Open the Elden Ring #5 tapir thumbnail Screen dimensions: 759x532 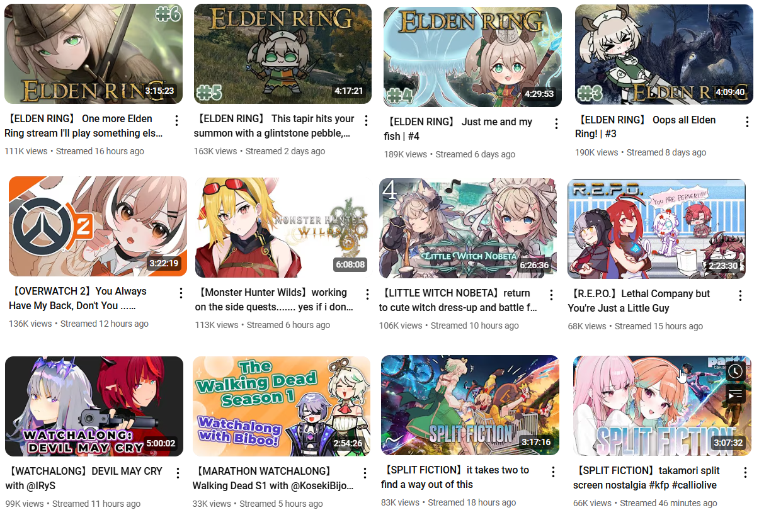coord(282,54)
